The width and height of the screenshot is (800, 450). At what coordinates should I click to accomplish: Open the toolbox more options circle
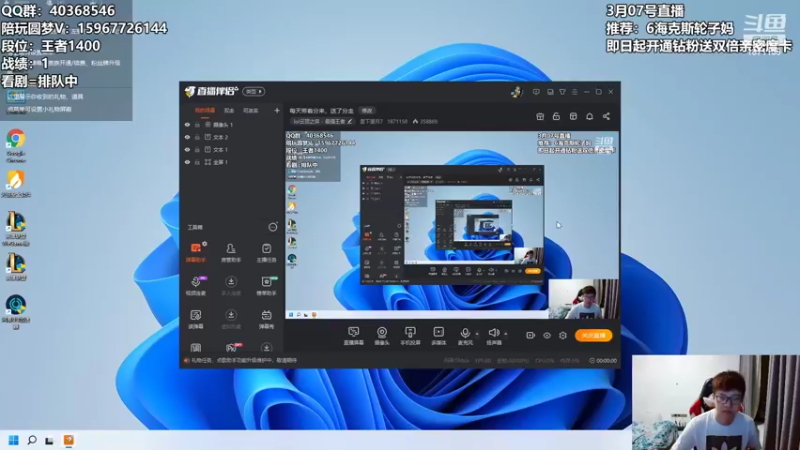point(273,227)
